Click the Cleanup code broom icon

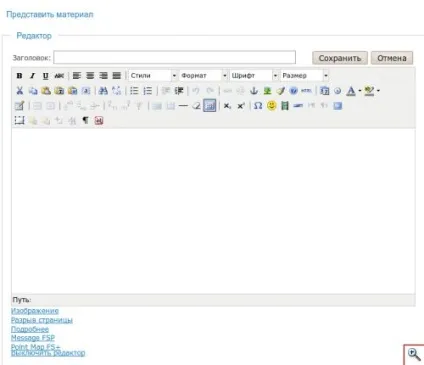pyautogui.click(x=281, y=91)
